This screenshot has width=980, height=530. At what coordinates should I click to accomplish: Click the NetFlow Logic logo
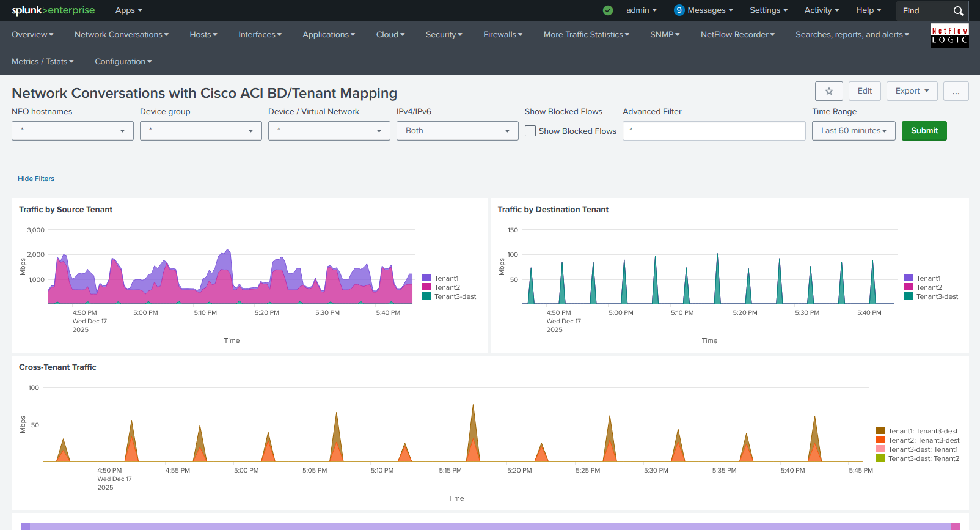[x=949, y=35]
